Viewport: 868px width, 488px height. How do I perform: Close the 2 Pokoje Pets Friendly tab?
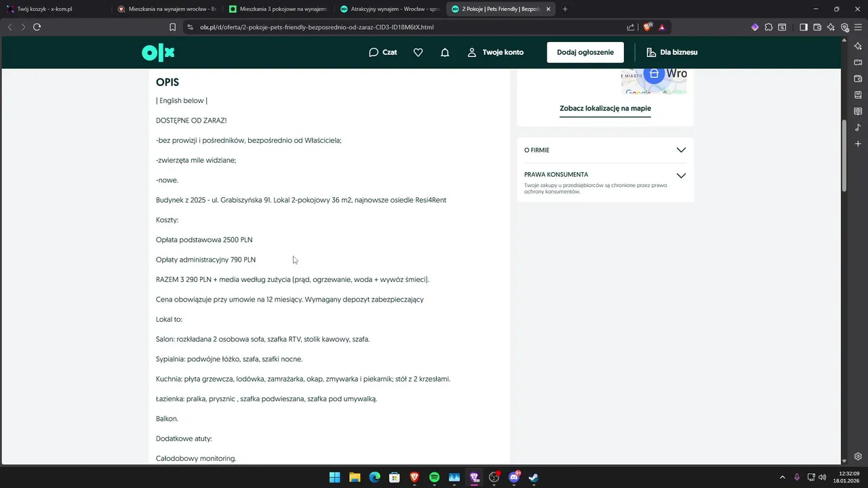(547, 9)
